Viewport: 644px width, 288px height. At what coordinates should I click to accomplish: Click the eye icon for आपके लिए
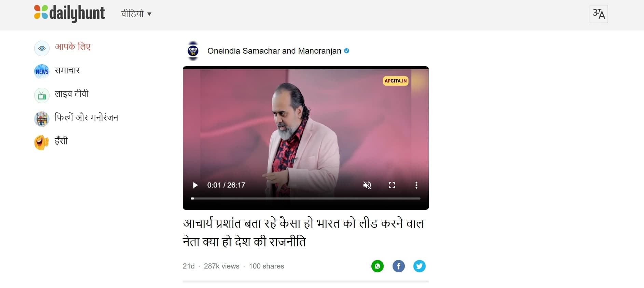click(42, 48)
